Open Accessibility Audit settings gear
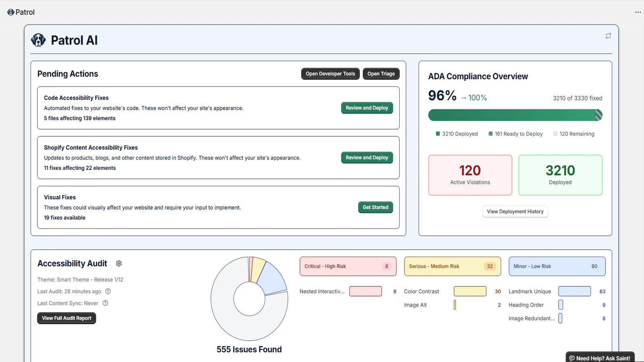 (119, 263)
